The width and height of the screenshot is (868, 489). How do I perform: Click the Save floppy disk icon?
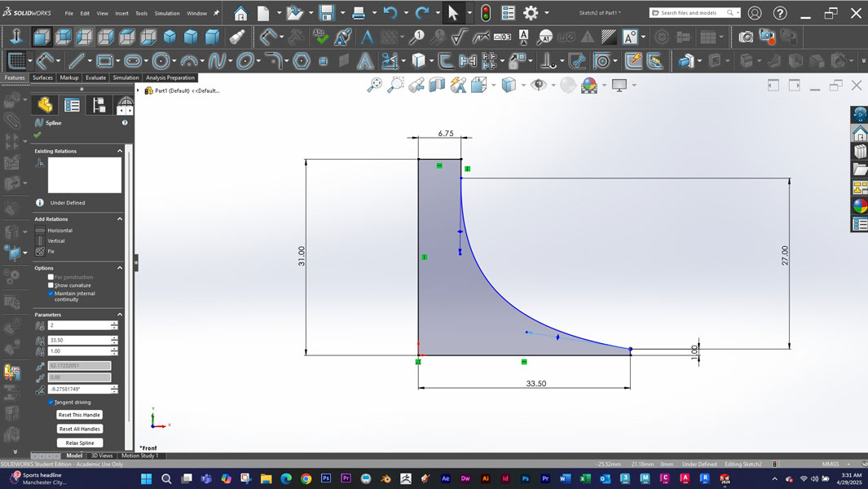[327, 13]
